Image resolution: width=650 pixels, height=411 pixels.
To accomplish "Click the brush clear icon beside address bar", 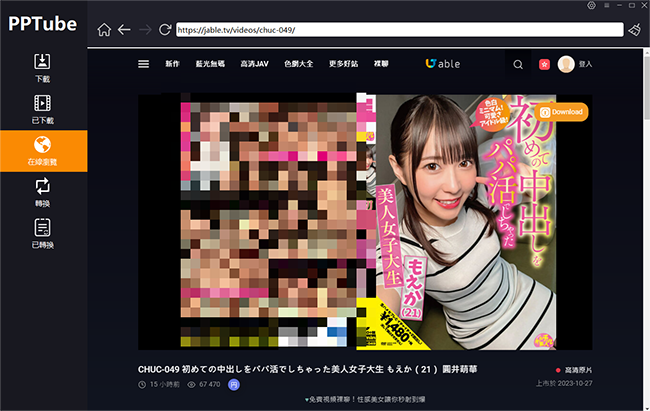I will coord(635,30).
